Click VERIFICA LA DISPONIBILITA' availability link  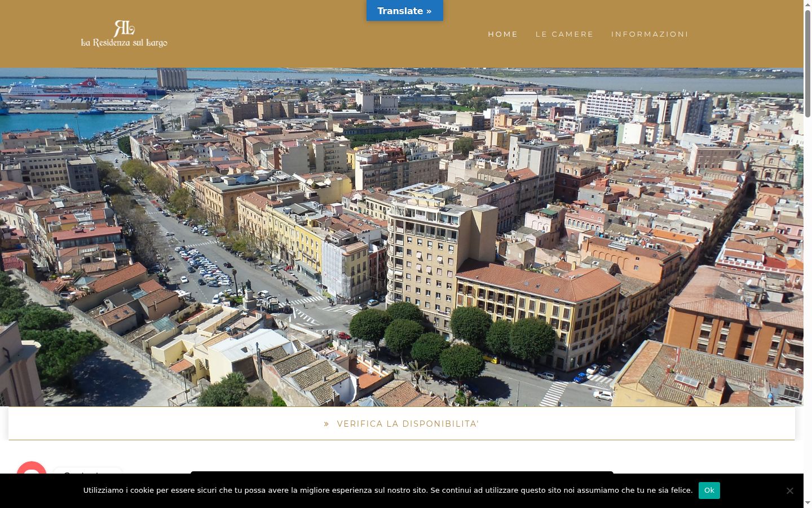coord(401,424)
